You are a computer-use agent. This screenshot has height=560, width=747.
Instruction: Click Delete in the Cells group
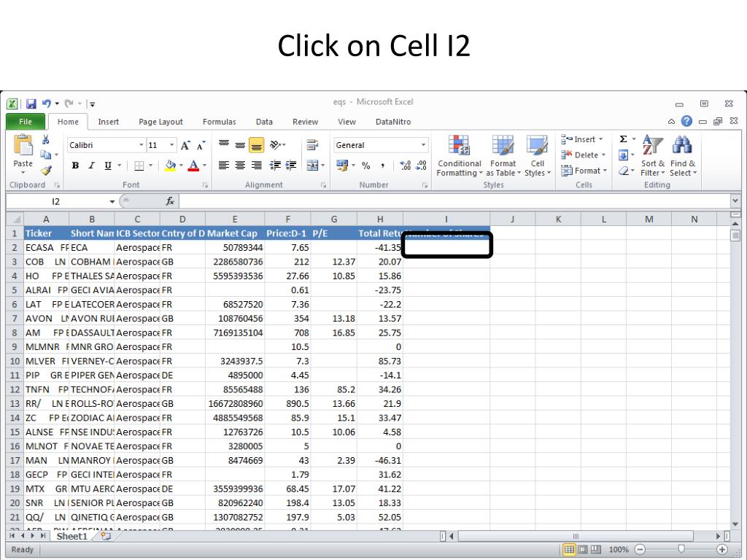[584, 155]
